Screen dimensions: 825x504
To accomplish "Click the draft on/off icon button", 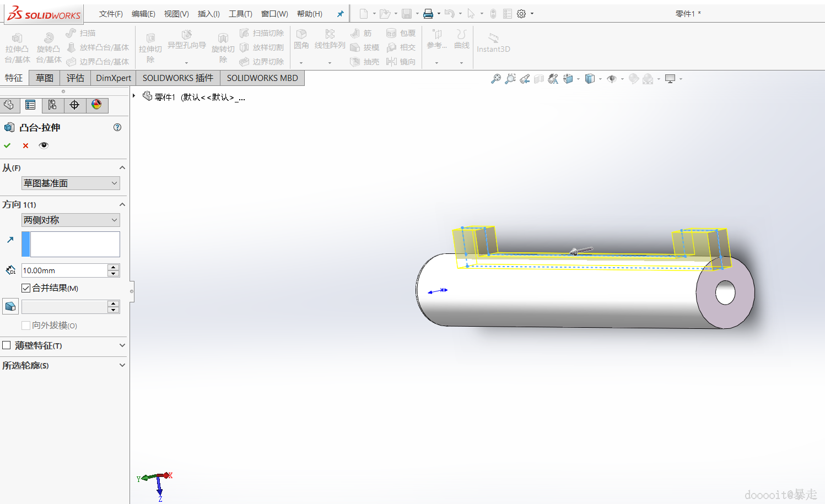I will pos(10,307).
